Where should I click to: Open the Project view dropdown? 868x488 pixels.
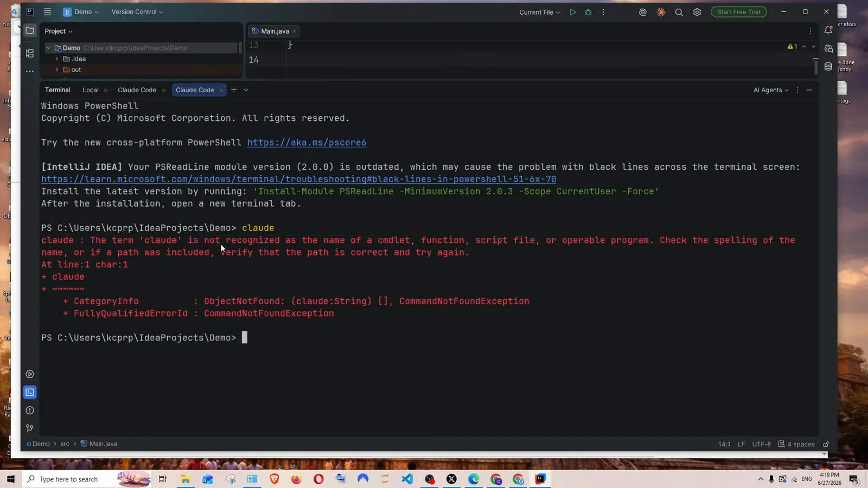click(59, 31)
